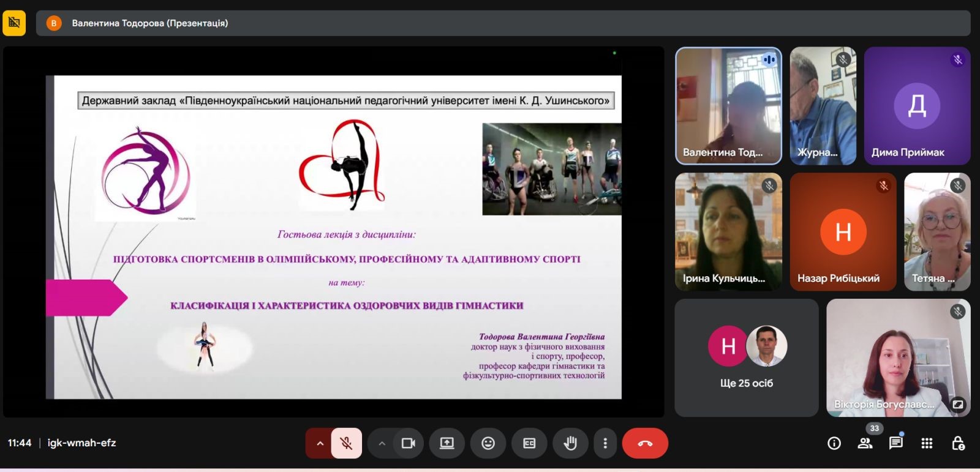Expand audio settings chevron

[x=319, y=443]
